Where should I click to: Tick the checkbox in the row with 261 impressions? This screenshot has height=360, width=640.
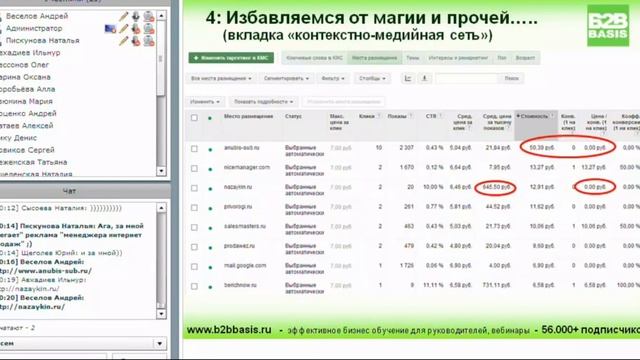194,208
